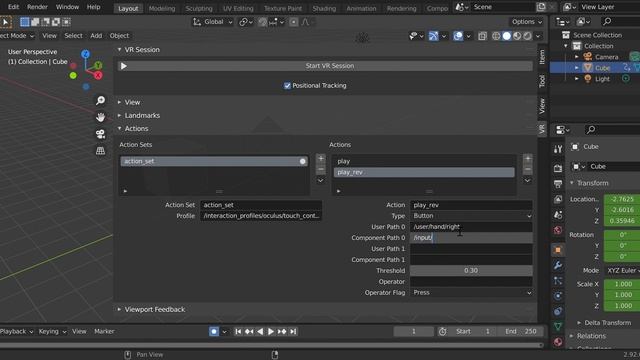Screen dimensions: 640x360
Task: Open the Material properties icon
Action: point(558,342)
